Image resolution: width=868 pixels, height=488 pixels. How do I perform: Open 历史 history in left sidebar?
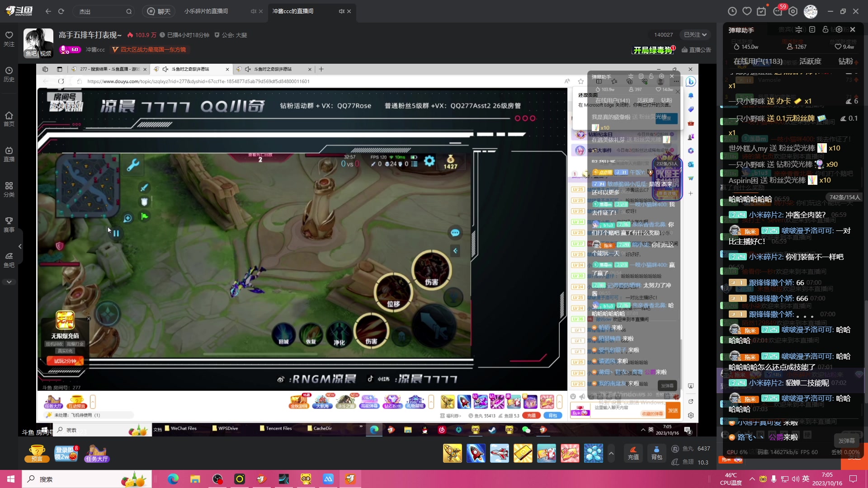(x=9, y=74)
